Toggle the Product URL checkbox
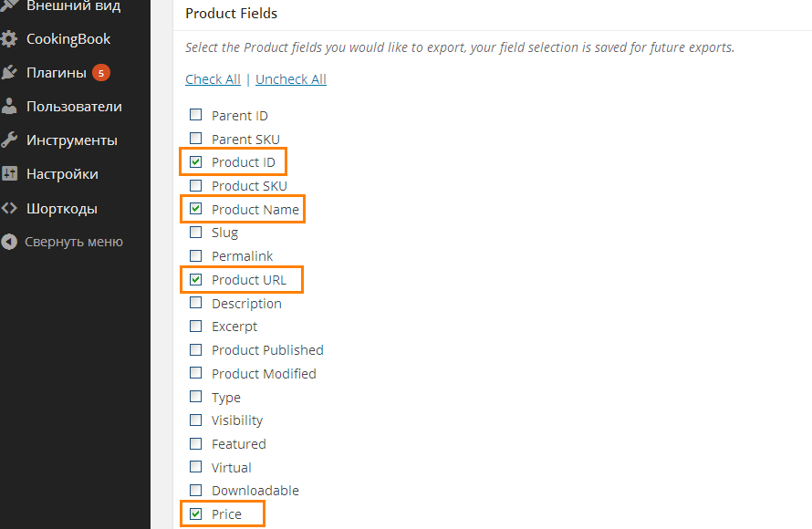The width and height of the screenshot is (812, 529). tap(196, 280)
